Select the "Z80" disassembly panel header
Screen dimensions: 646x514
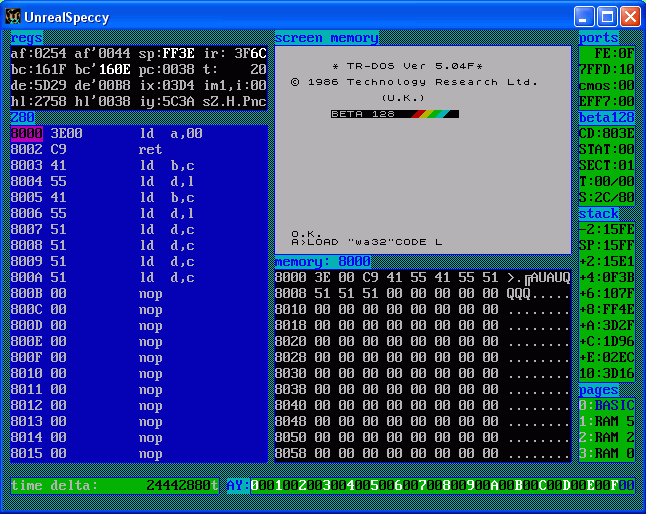click(22, 118)
